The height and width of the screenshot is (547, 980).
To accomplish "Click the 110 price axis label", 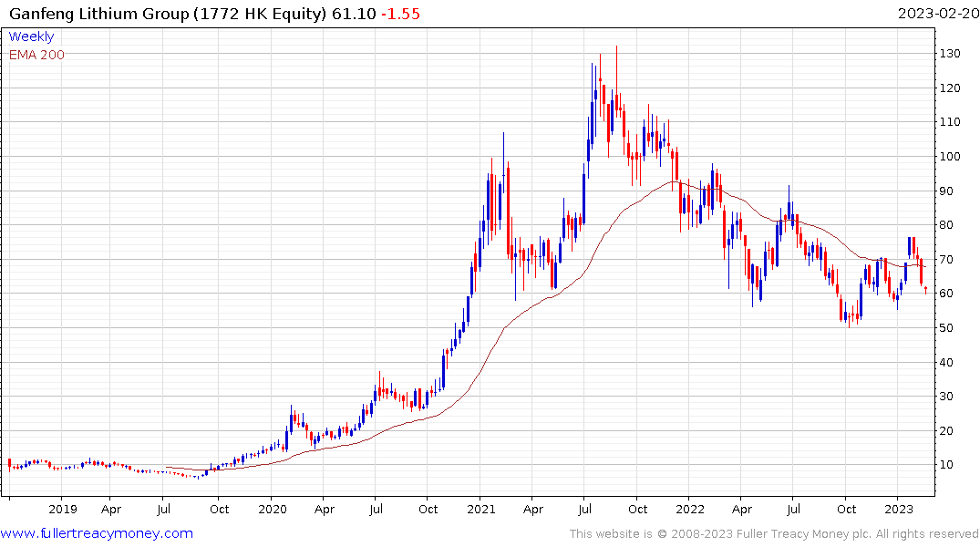I will coord(950,122).
